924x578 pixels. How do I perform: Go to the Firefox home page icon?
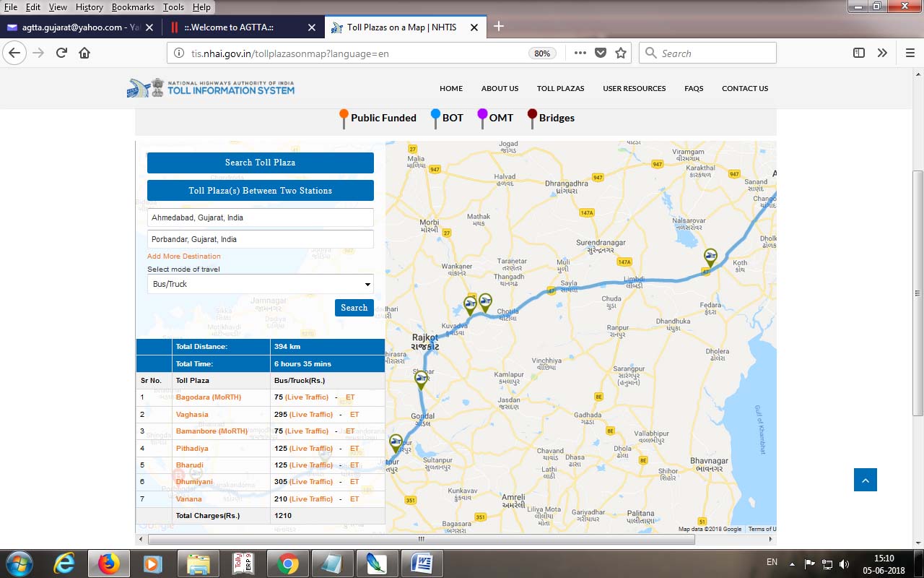coord(84,53)
